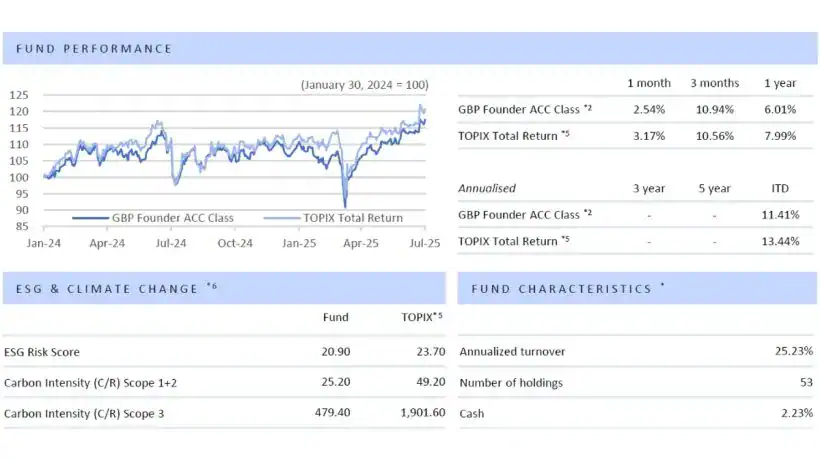Select the Fund Characteristics section header
This screenshot has width=820, height=461.
coord(560,289)
